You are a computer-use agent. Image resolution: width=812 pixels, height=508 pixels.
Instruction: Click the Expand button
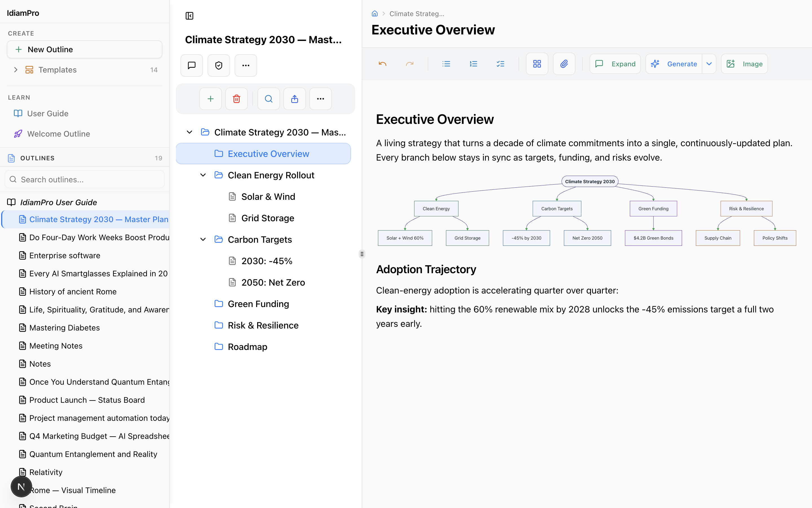coord(615,64)
